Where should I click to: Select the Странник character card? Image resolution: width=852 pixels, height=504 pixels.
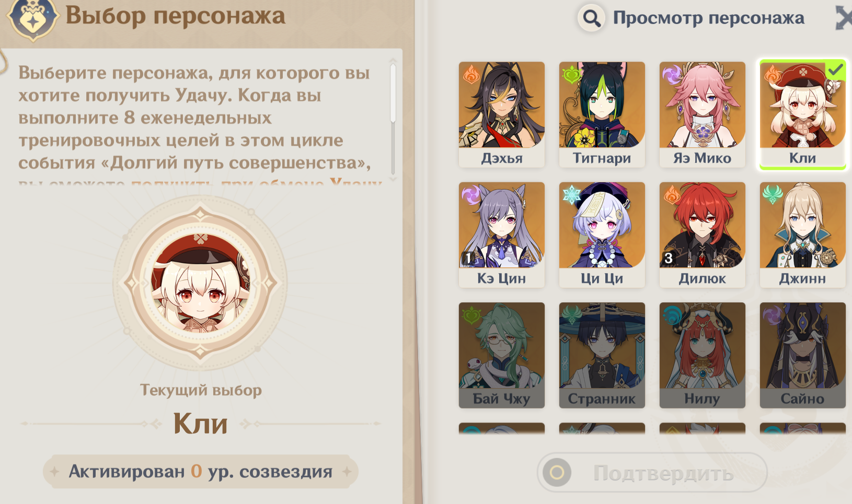602,355
